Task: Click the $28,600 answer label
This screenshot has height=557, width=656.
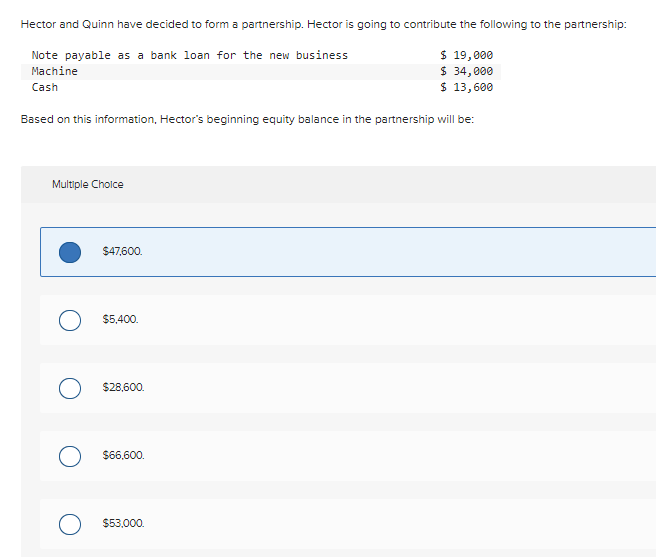Action: [123, 388]
